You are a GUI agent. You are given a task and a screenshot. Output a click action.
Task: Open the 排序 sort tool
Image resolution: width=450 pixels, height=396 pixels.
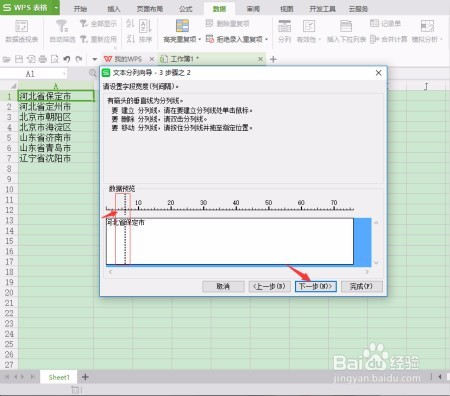pyautogui.click(x=145, y=31)
